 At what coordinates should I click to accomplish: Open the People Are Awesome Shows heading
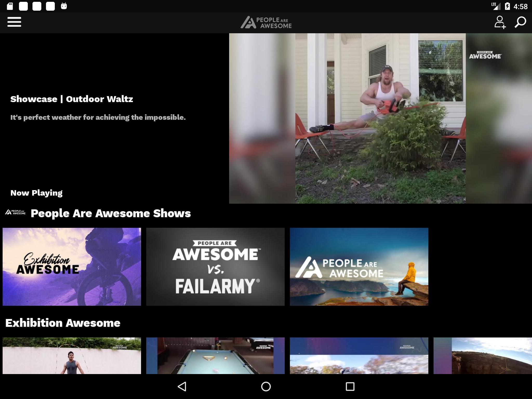pyautogui.click(x=111, y=213)
